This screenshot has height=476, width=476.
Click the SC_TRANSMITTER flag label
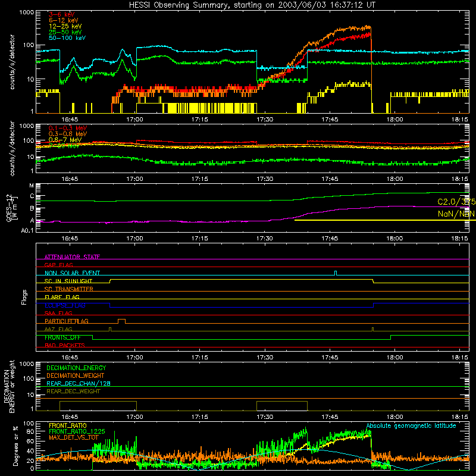pyautogui.click(x=69, y=289)
